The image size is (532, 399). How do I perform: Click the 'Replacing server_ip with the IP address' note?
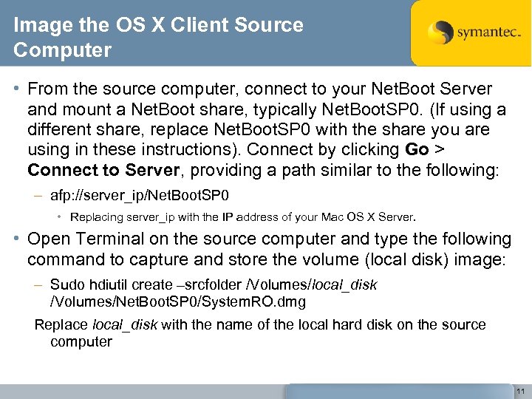pos(243,217)
